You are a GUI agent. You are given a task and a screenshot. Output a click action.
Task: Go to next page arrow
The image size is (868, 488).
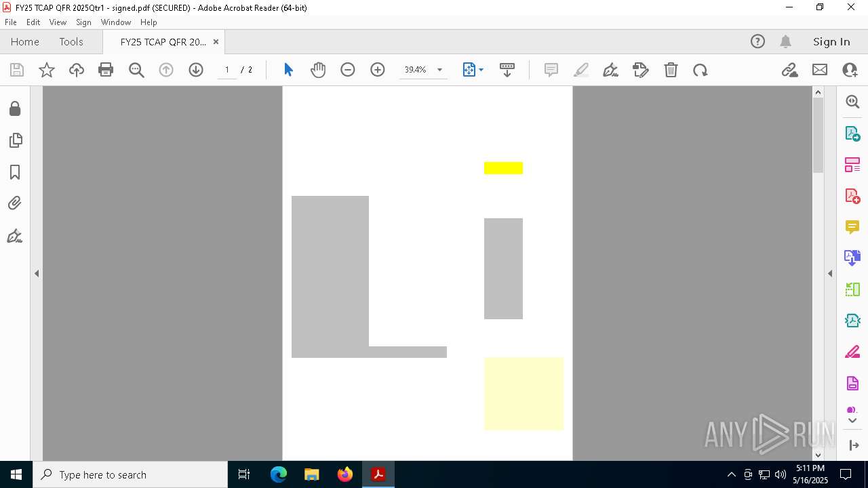(196, 70)
